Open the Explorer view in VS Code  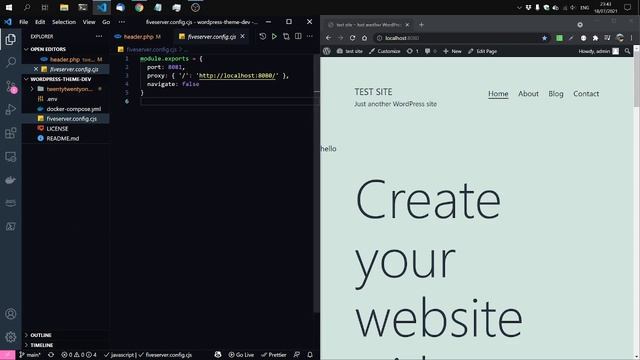click(11, 39)
